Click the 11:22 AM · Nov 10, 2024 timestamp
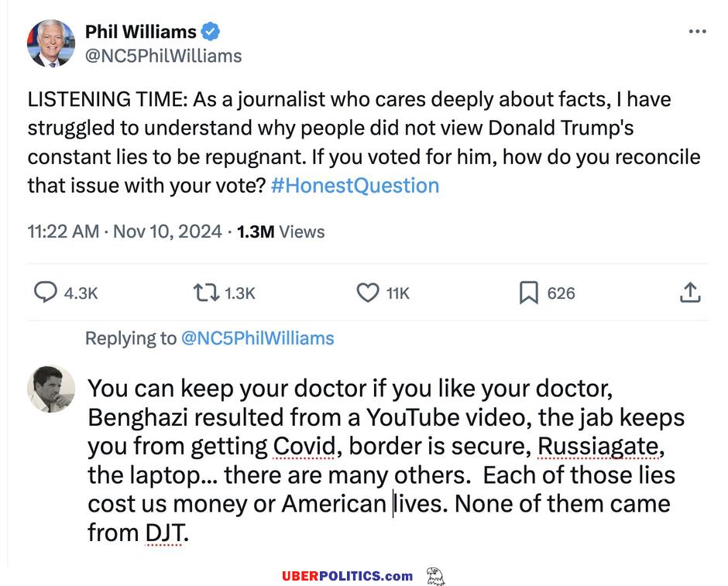This screenshot has width=728, height=586. click(x=125, y=231)
